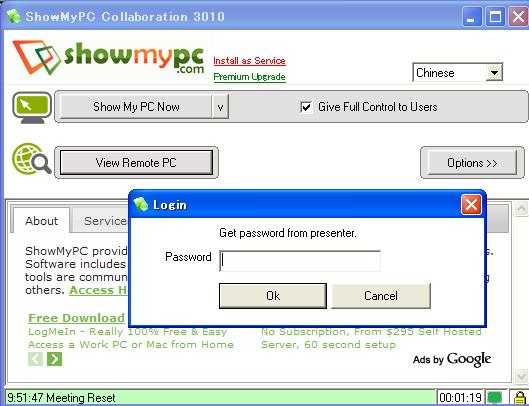Click View Remote PC button

coord(136,162)
